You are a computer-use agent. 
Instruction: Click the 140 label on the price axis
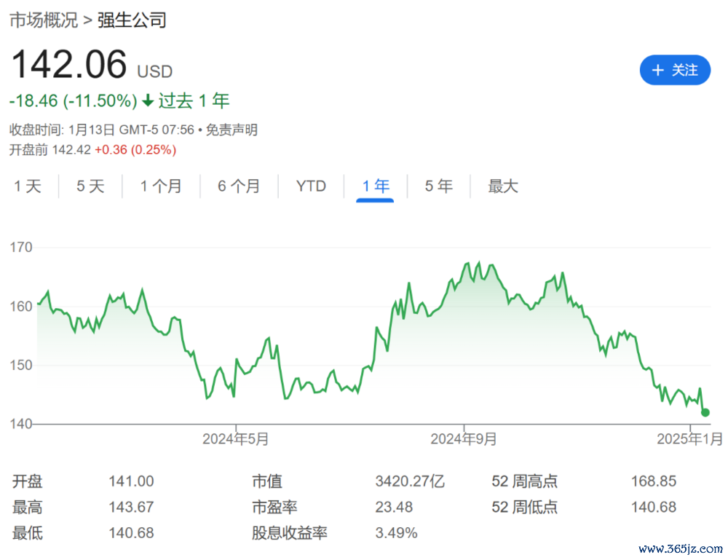(x=21, y=424)
